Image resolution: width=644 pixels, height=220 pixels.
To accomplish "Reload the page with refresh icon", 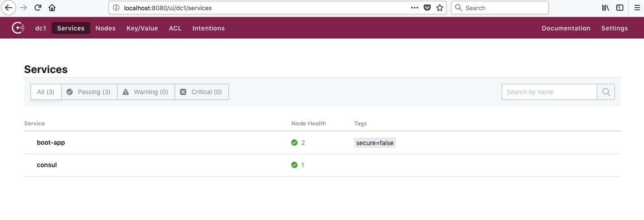I will pyautogui.click(x=38, y=8).
